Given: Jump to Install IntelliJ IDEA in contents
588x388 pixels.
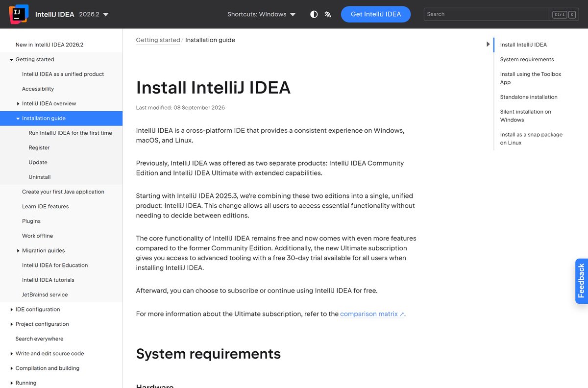Looking at the screenshot, I should pyautogui.click(x=523, y=45).
